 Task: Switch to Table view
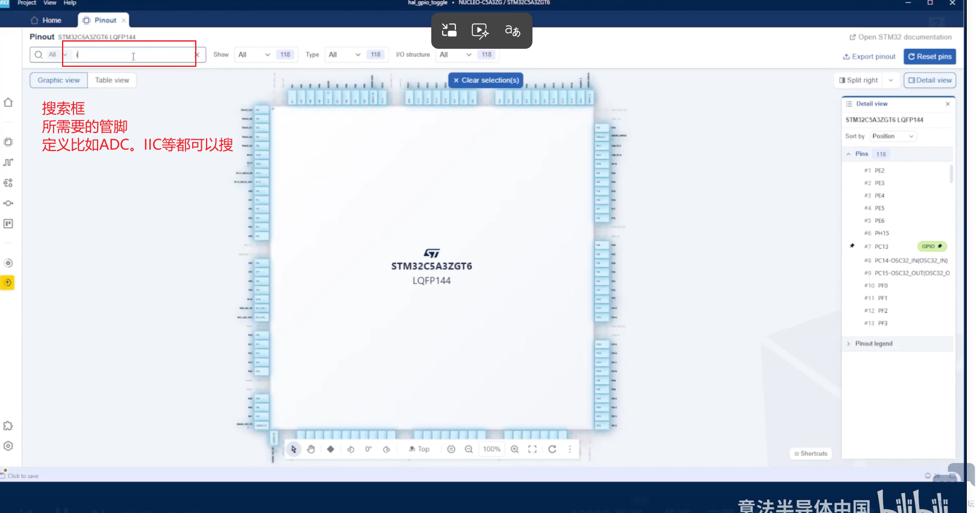point(112,80)
